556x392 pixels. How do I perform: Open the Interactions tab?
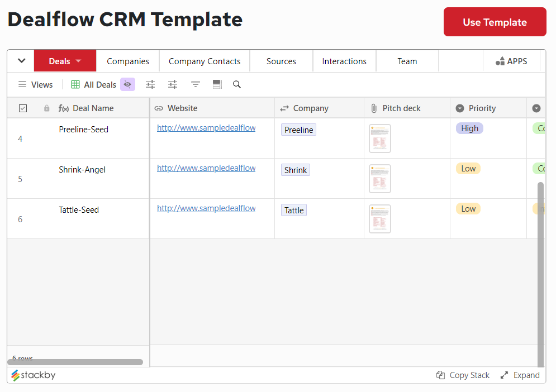click(x=344, y=60)
